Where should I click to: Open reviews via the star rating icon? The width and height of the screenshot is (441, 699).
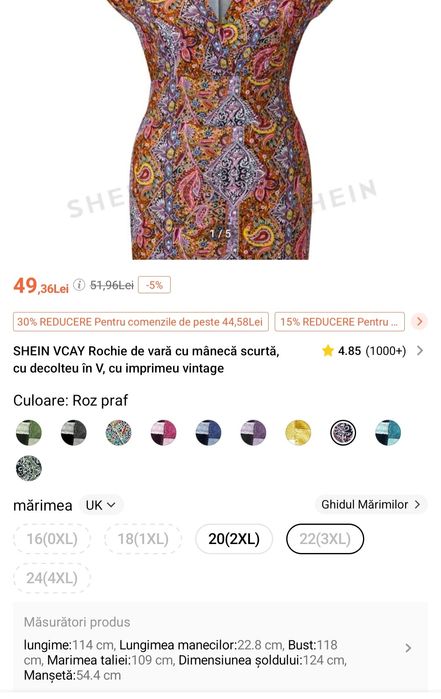328,351
